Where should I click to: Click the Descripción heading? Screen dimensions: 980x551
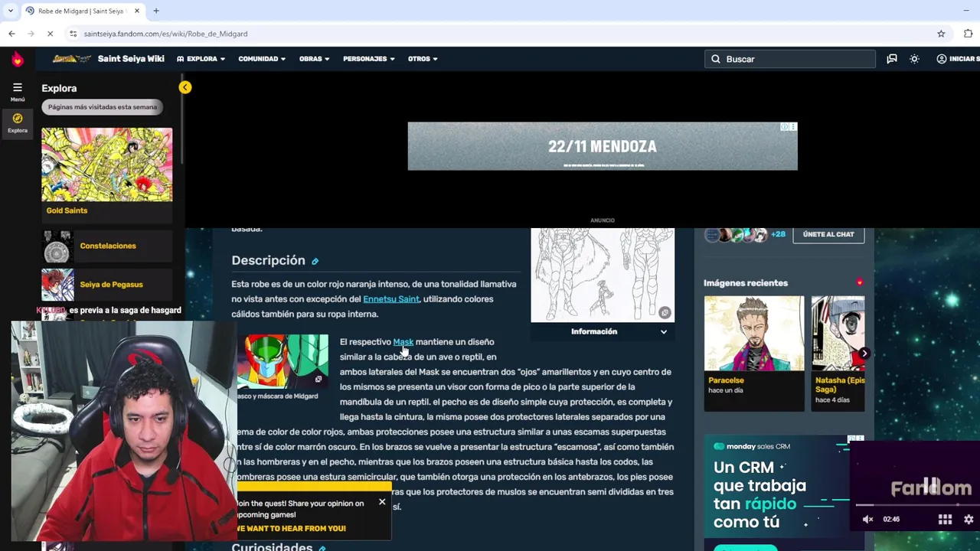[268, 261]
